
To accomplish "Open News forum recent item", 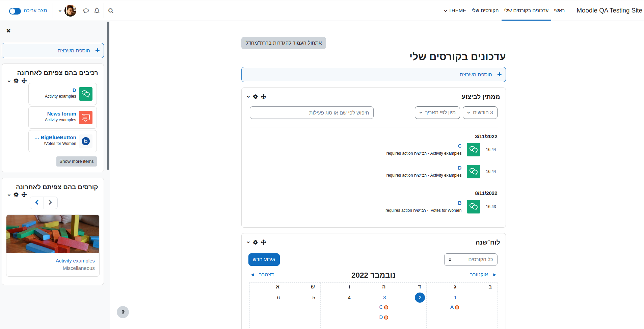I will (x=62, y=114).
